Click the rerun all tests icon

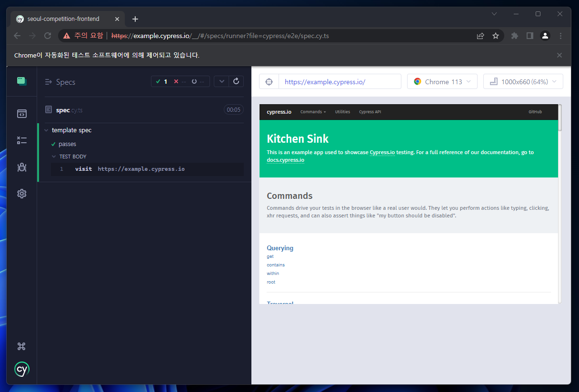236,81
